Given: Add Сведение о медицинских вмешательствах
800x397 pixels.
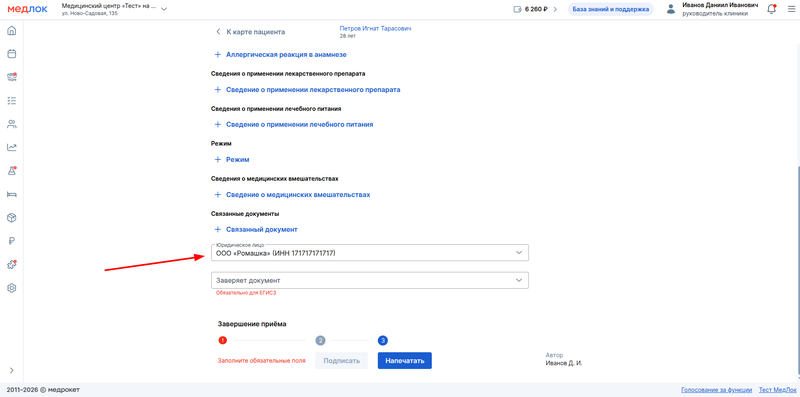Looking at the screenshot, I should click(x=292, y=194).
